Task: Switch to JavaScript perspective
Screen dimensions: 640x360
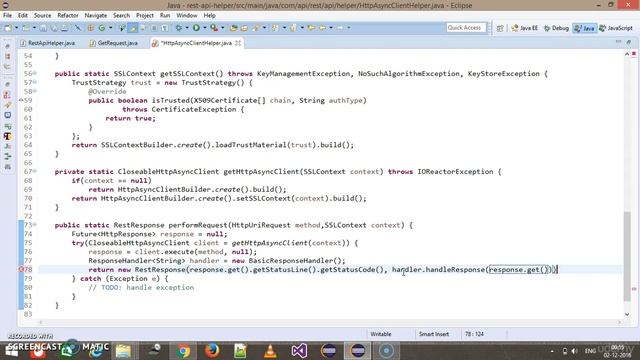Action: coord(616,28)
